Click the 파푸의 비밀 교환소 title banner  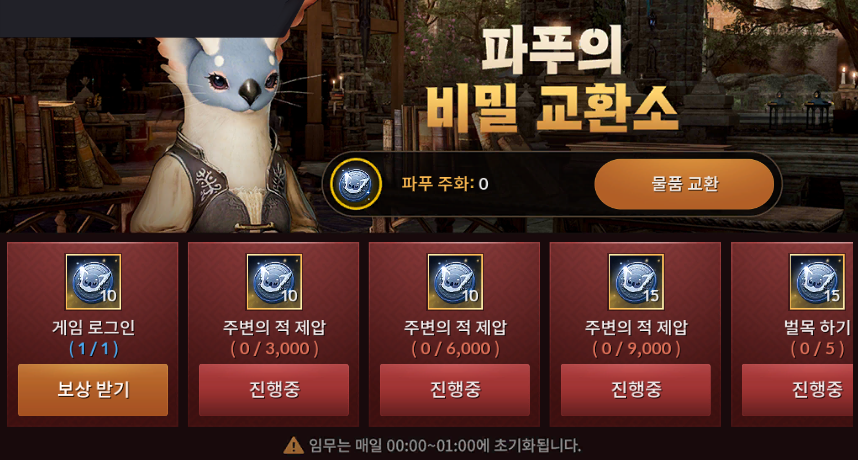(x=552, y=79)
